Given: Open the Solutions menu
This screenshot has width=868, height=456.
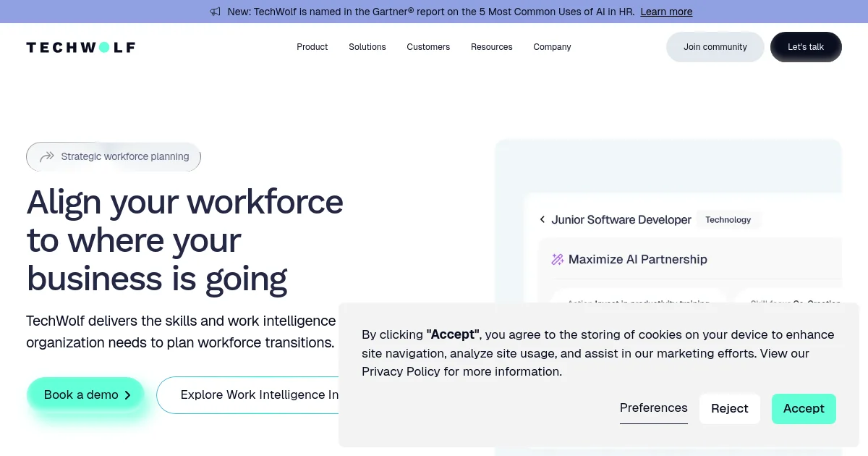Looking at the screenshot, I should 367,47.
